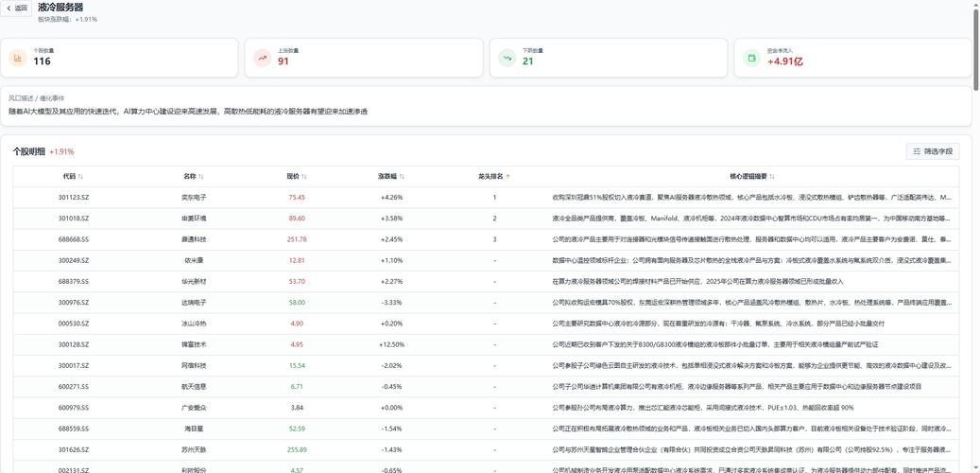
Task: Click stock name 依米康
Action: (194, 260)
